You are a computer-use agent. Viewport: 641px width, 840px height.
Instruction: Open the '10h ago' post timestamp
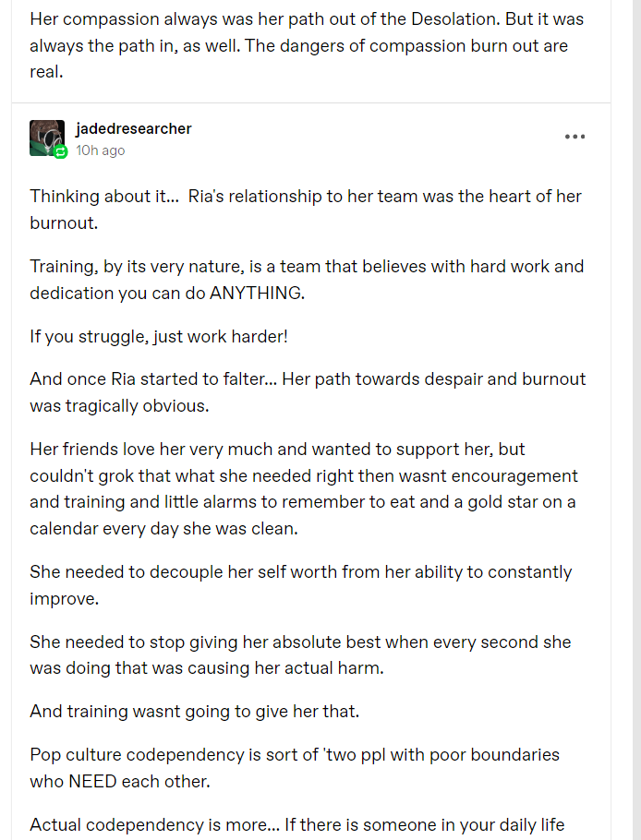pyautogui.click(x=100, y=150)
